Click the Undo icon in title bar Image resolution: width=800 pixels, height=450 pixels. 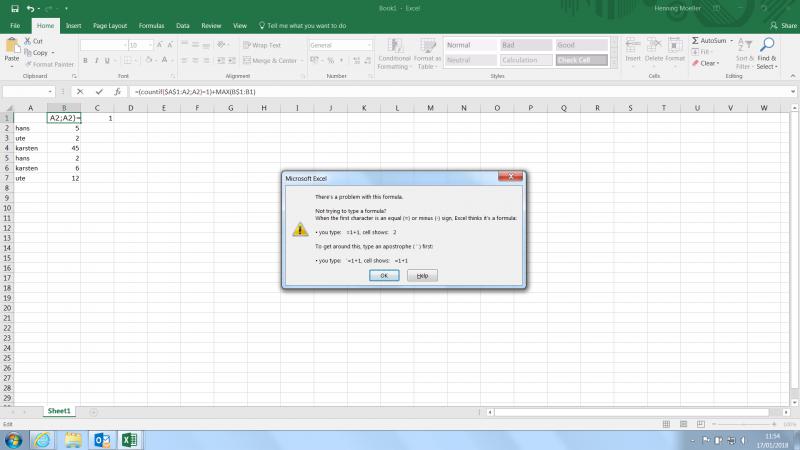click(31, 9)
